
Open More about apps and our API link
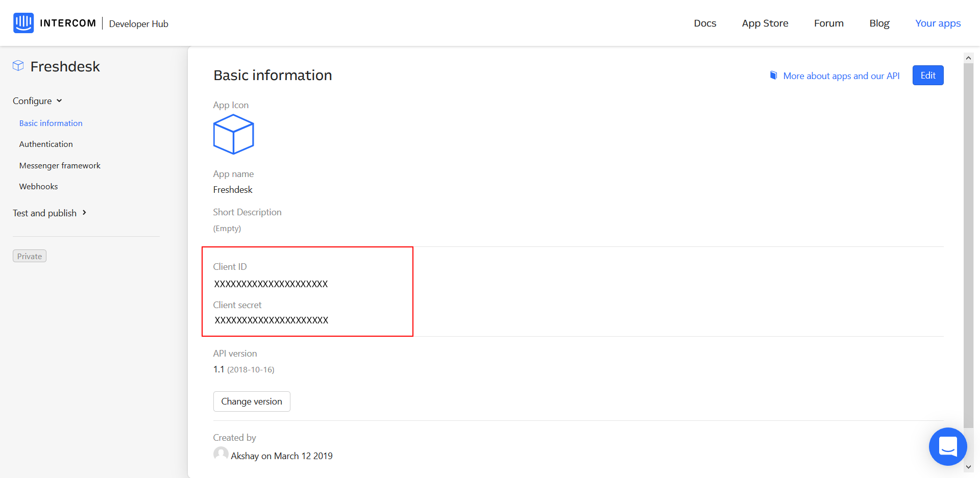[841, 76]
